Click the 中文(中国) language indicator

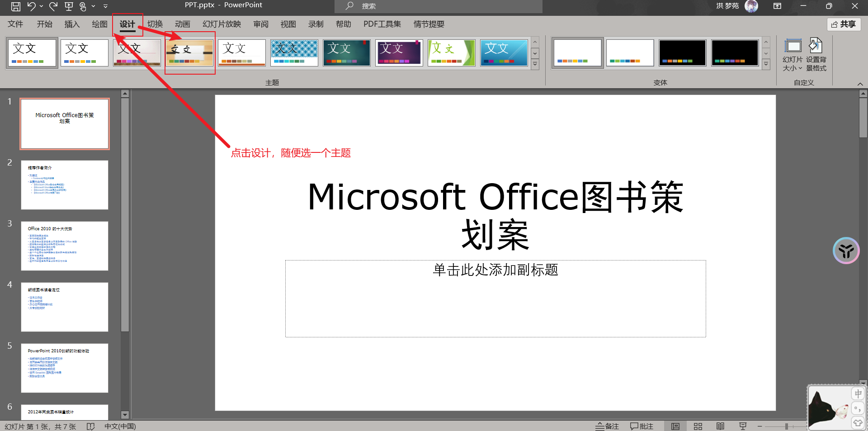[x=120, y=426]
